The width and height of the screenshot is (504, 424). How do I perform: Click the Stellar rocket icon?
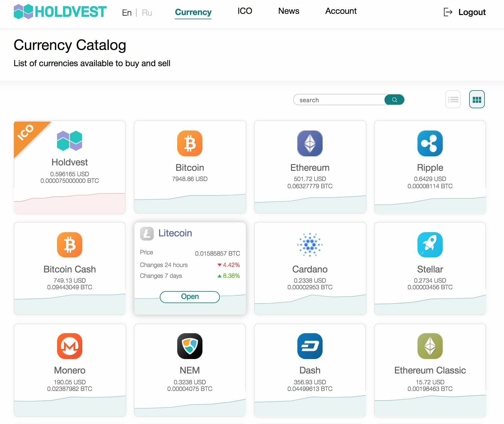pyautogui.click(x=430, y=244)
